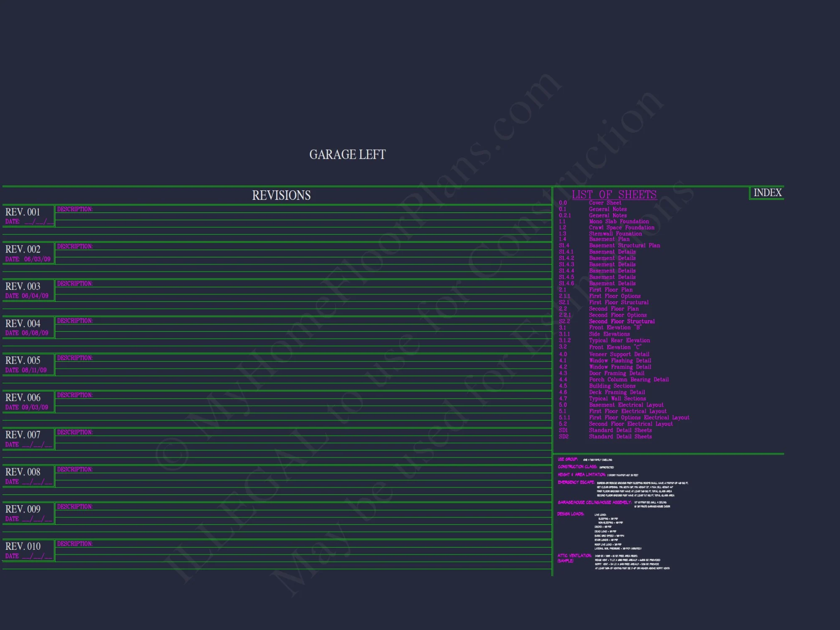This screenshot has height=630, width=840.
Task: Click REV. 002 date 06/03/09
Action: click(37, 259)
